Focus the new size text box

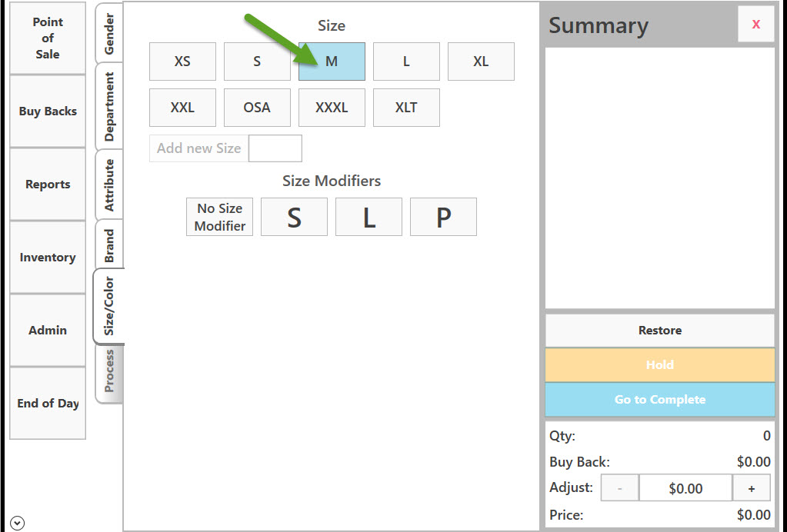pos(275,148)
